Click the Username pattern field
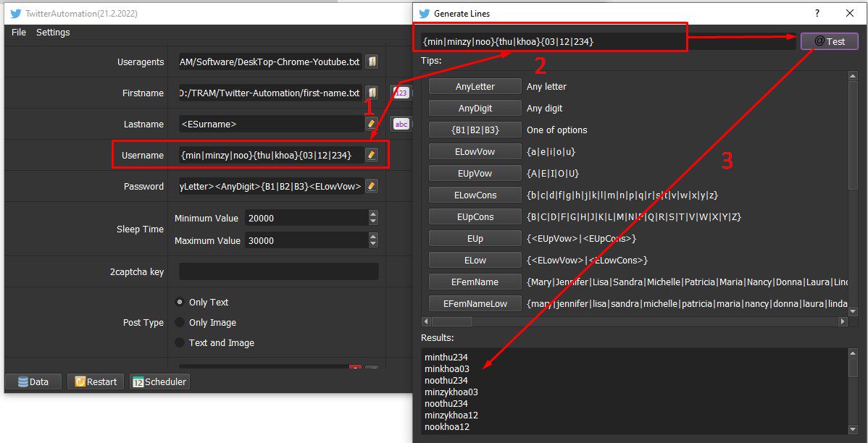The height and width of the screenshot is (443, 868). tap(271, 156)
